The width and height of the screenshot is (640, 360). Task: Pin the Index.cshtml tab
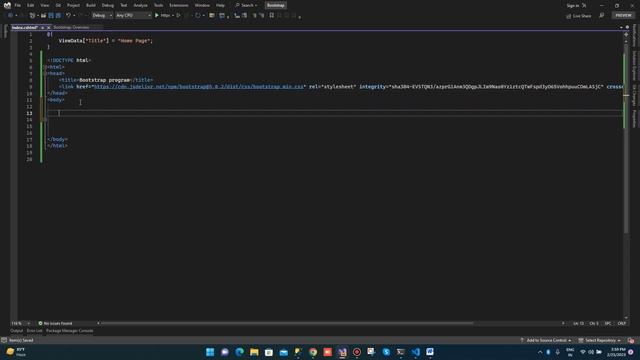click(42, 28)
